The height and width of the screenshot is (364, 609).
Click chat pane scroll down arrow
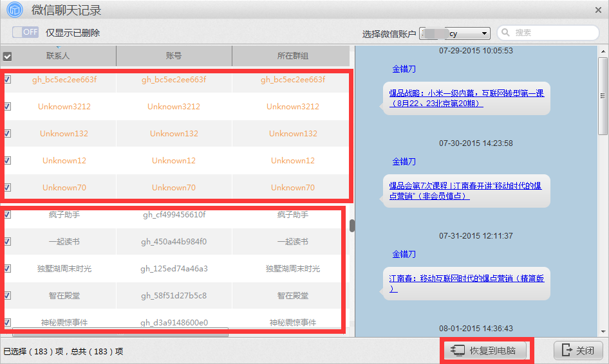[x=603, y=332]
